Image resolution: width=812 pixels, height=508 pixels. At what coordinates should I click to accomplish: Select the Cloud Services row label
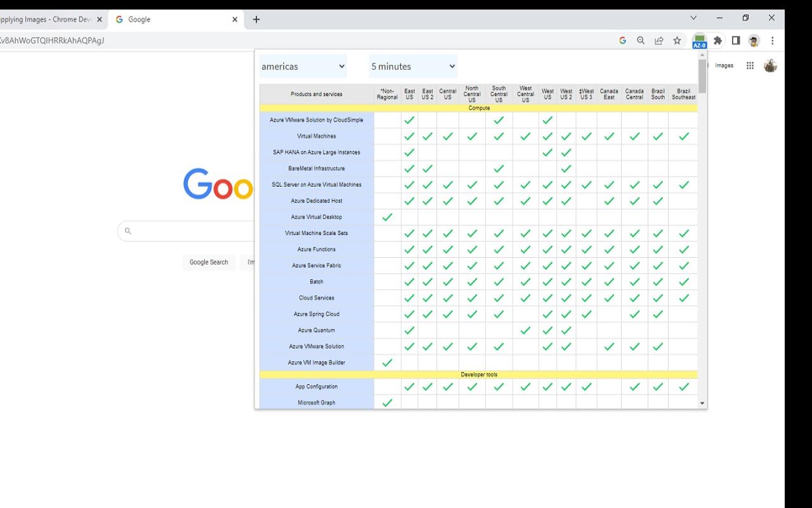[317, 298]
